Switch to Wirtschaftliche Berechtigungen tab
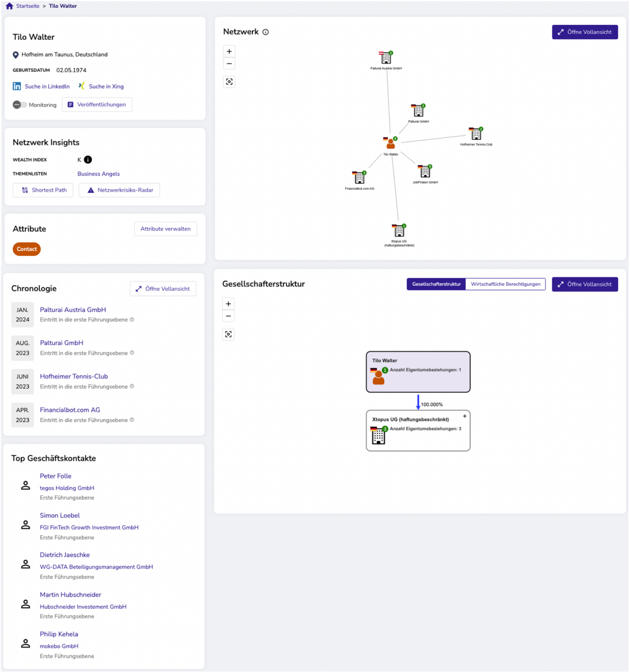The image size is (630, 672). (505, 284)
